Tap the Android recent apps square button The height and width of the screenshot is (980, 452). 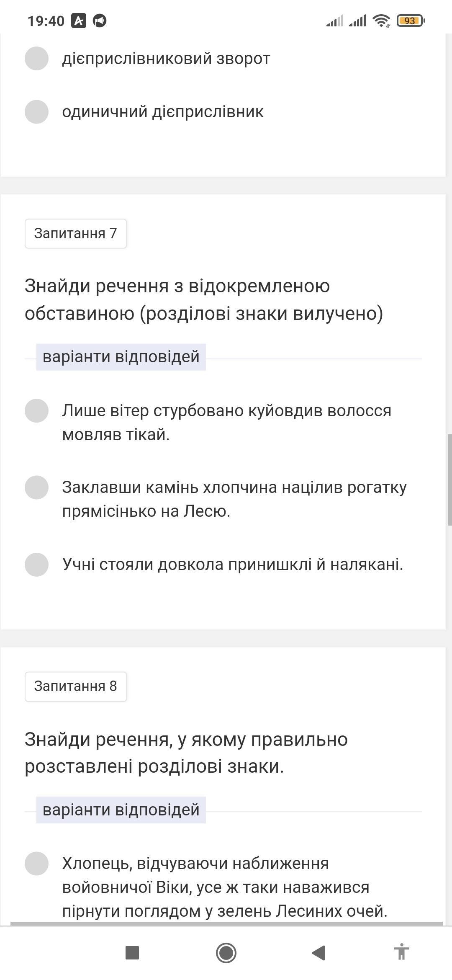[132, 952]
